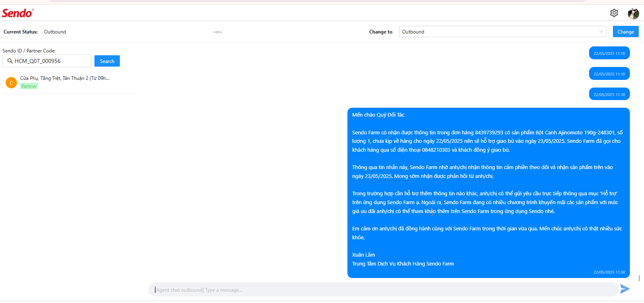Click the 22/05/2025 11:30 timestamp
Screen dimensions: 644x303
coord(609,272)
